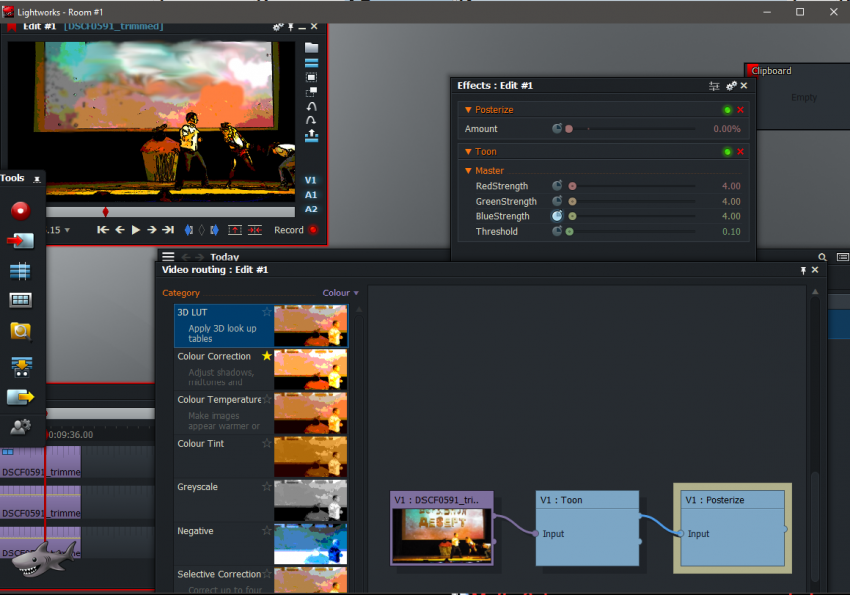Open the Import tool with red arrow
The width and height of the screenshot is (850, 595).
tap(21, 240)
